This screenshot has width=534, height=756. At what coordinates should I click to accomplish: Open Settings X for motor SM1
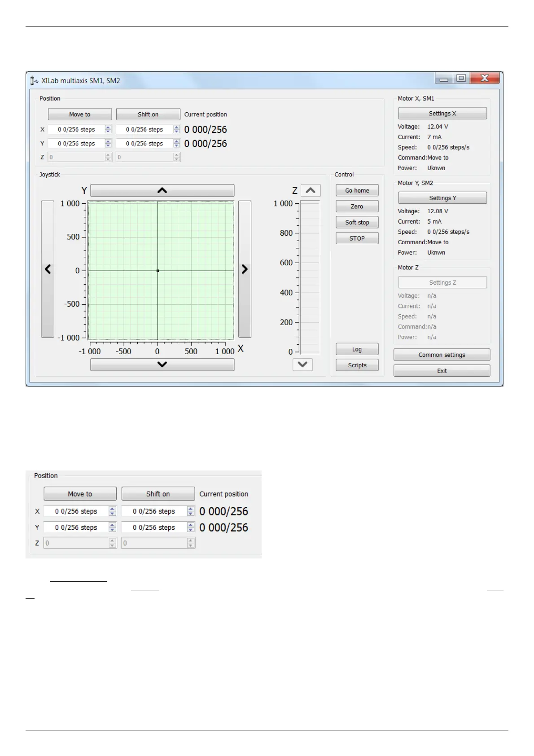tap(442, 114)
